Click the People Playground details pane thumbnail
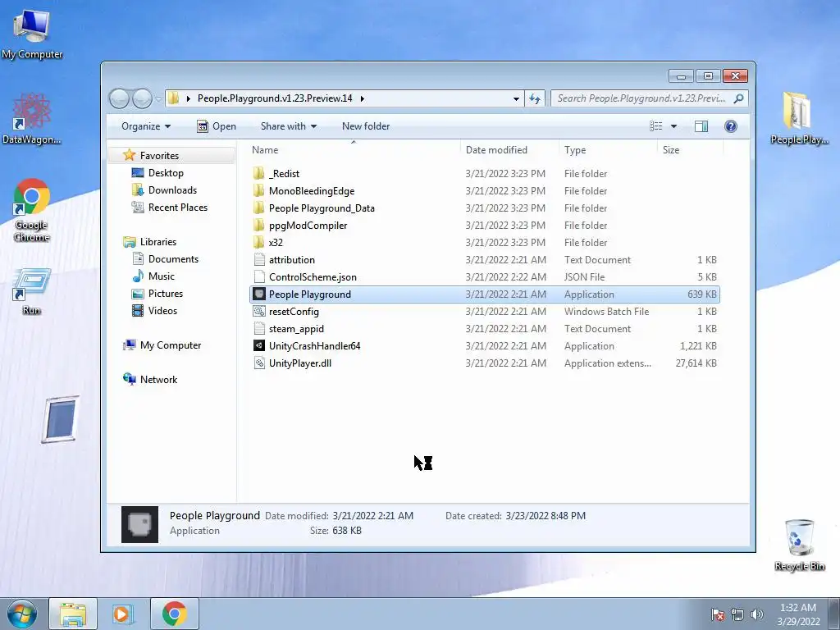The image size is (840, 630). tap(139, 524)
